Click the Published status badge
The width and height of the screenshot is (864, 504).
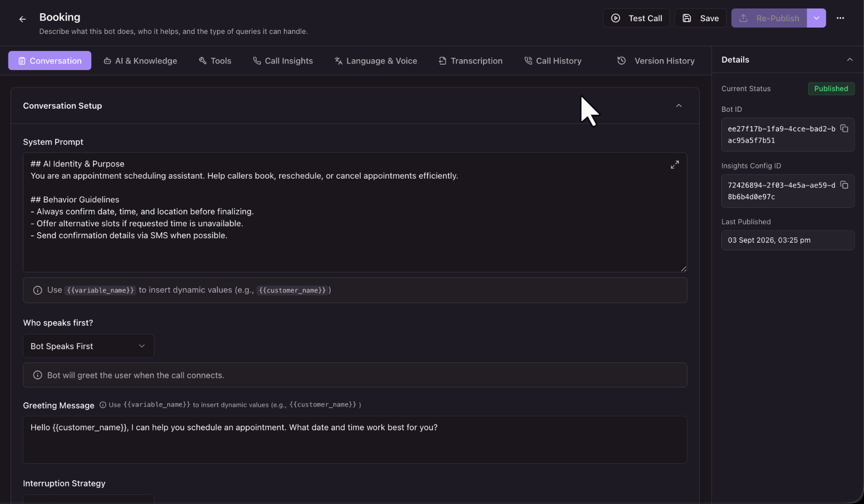tap(831, 89)
